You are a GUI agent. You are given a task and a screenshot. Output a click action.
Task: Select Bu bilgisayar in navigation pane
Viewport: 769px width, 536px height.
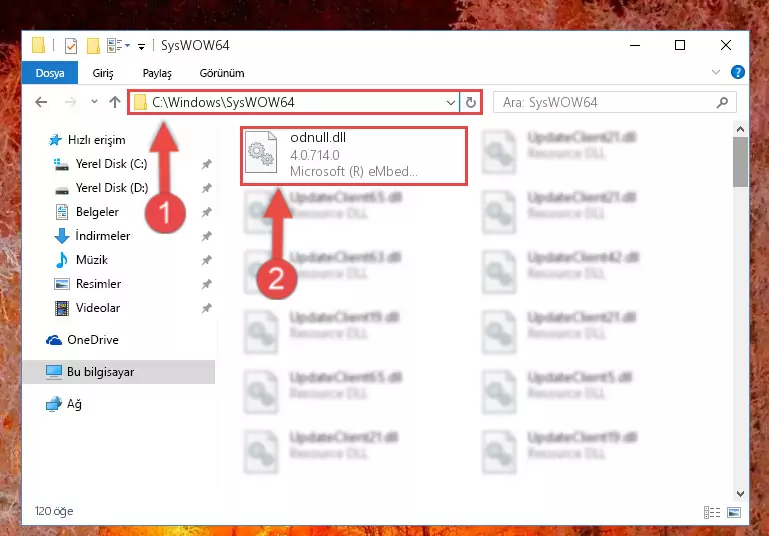[x=119, y=372]
